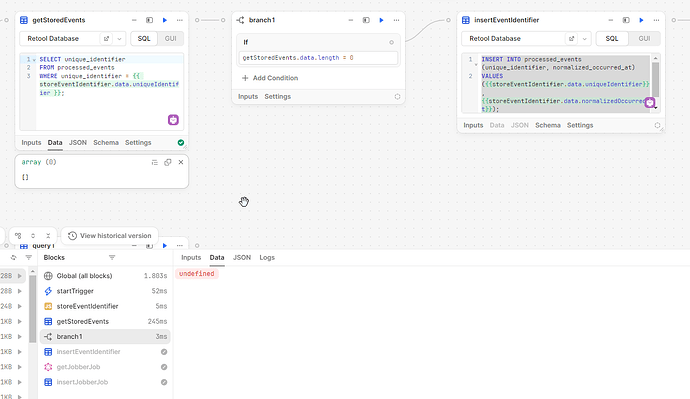Screen dimensions: 690x399
Task: Copy the array (0) data preview
Action: point(168,162)
